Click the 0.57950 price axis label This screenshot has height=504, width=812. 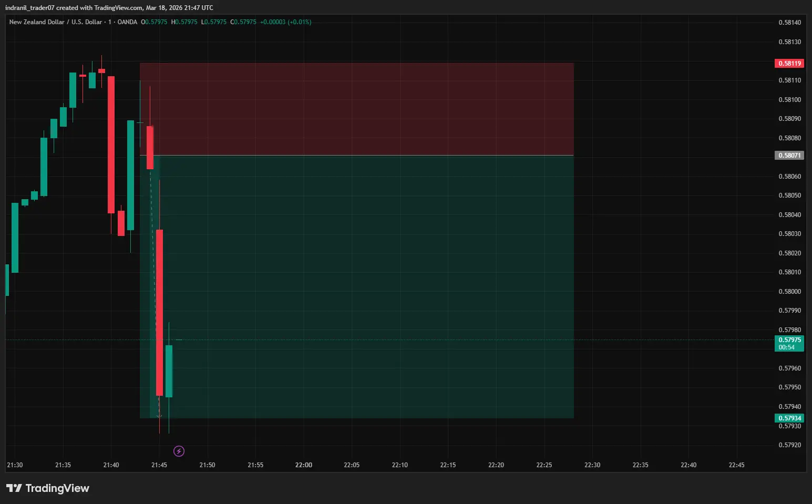point(789,387)
